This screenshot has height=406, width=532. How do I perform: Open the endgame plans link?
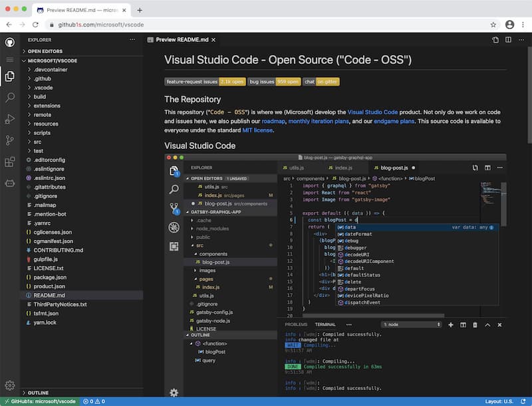[394, 121]
